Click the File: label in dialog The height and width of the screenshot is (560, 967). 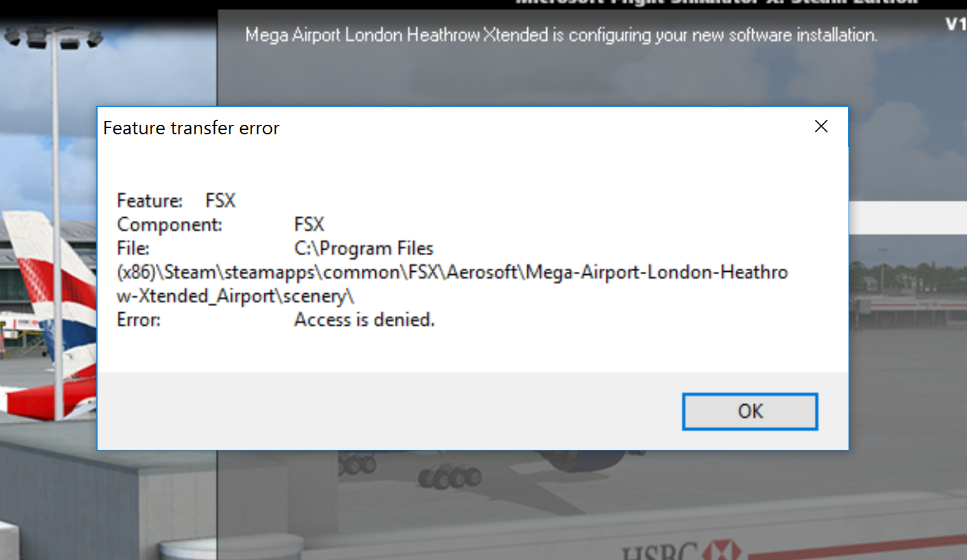point(133,248)
